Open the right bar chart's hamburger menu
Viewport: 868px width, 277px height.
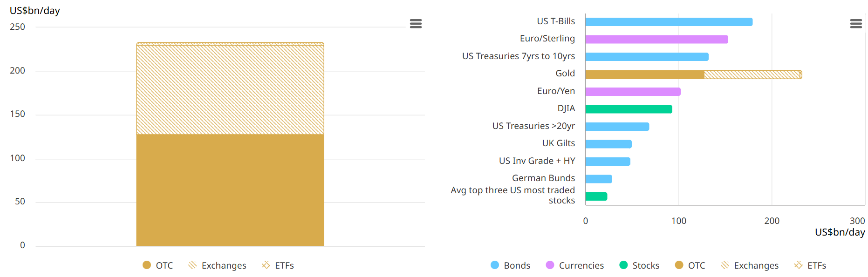point(856,24)
